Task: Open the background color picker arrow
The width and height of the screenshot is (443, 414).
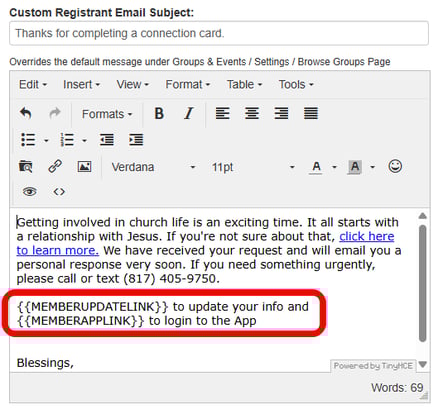Action: [373, 167]
